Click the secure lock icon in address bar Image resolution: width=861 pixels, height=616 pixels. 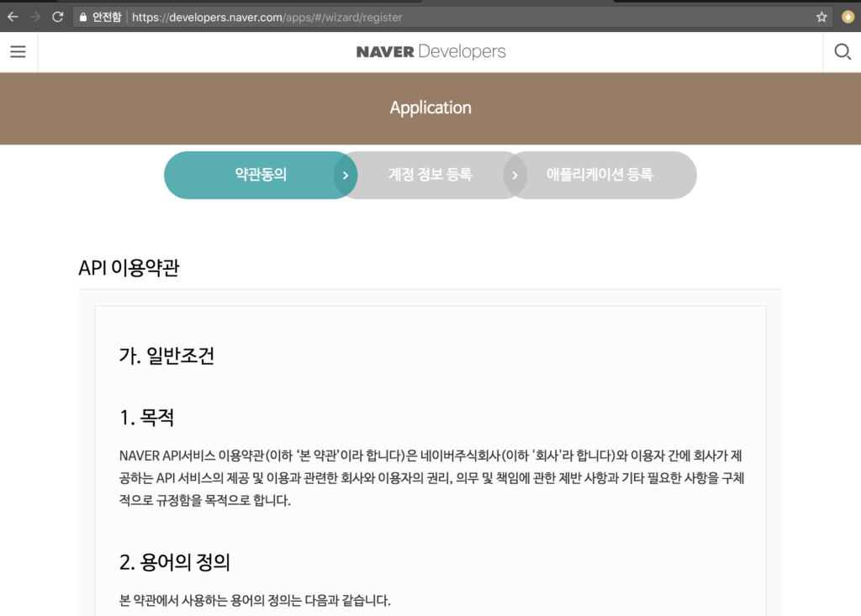click(83, 17)
